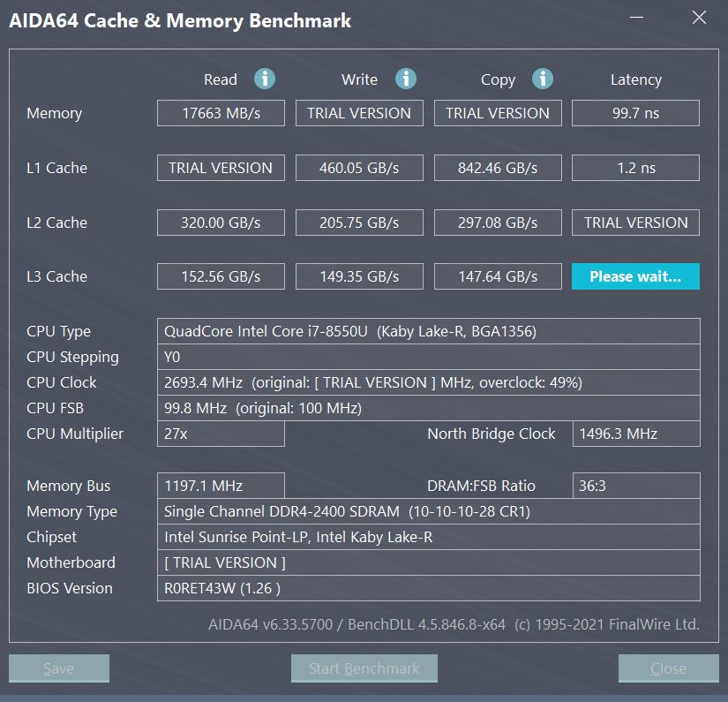Click the DRAM:FSB Ratio 36:3 field
Screen dimensions: 728x702
coord(636,486)
